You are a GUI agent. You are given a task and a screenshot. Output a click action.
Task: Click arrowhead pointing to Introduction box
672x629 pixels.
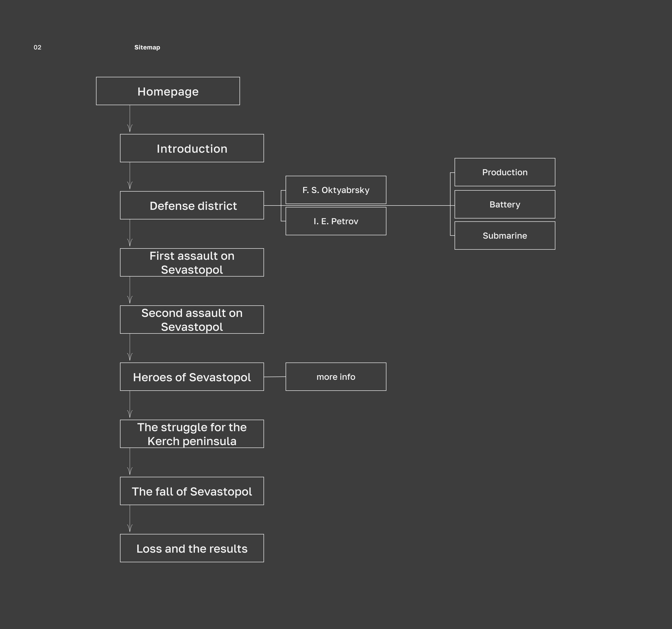(130, 128)
